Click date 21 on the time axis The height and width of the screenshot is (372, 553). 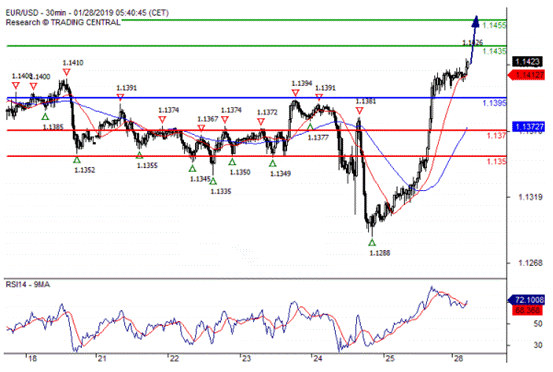(x=101, y=359)
